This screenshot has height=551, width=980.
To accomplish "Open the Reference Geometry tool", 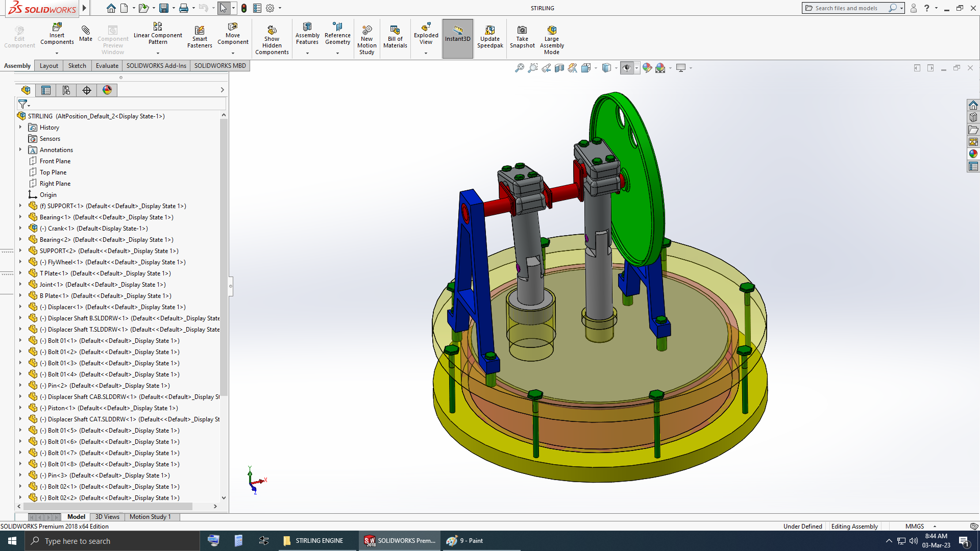I will tap(337, 27).
